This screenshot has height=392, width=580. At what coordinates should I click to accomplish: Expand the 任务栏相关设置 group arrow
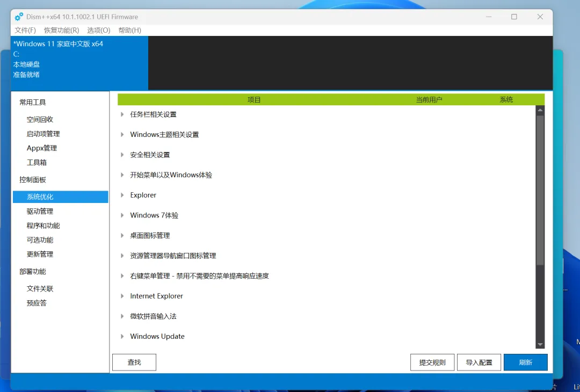tap(122, 114)
